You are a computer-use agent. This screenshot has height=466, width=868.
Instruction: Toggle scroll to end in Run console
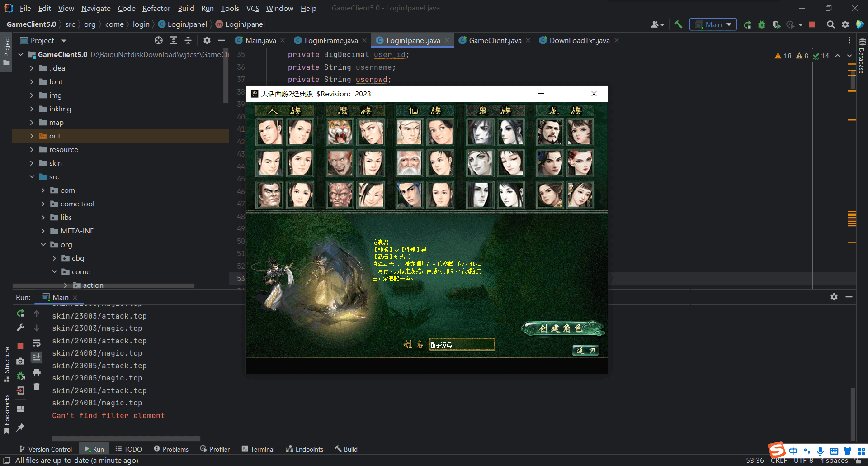(37, 357)
